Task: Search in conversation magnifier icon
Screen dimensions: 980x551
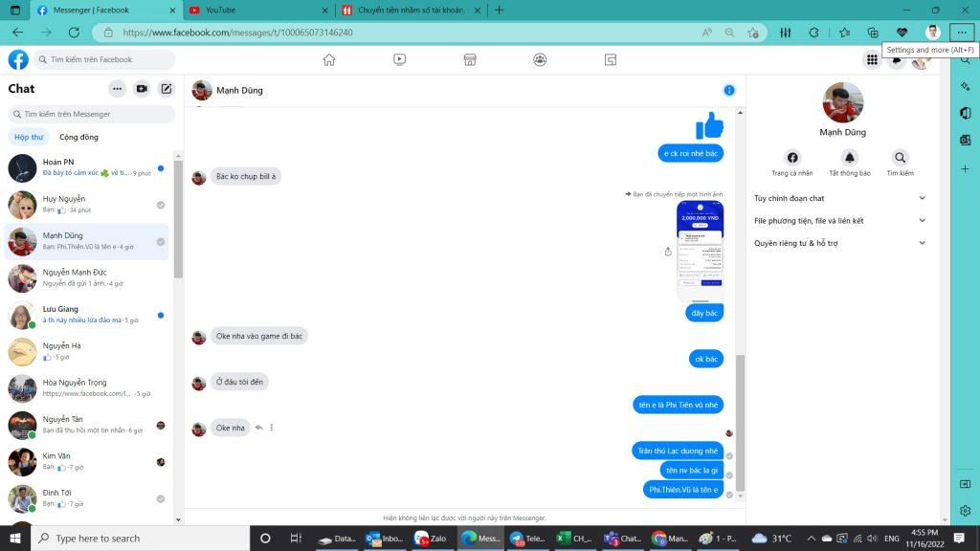Action: 900,158
